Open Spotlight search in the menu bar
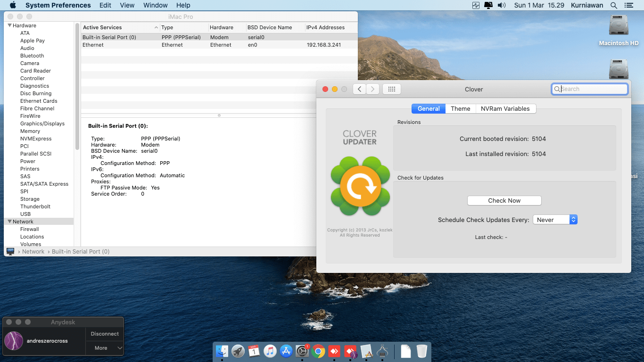The image size is (644, 362). (x=613, y=5)
